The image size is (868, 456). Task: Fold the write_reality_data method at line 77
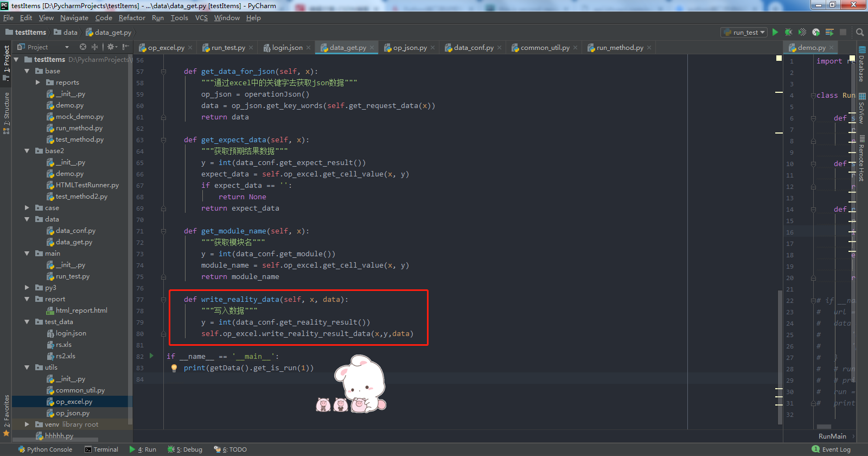tap(163, 299)
